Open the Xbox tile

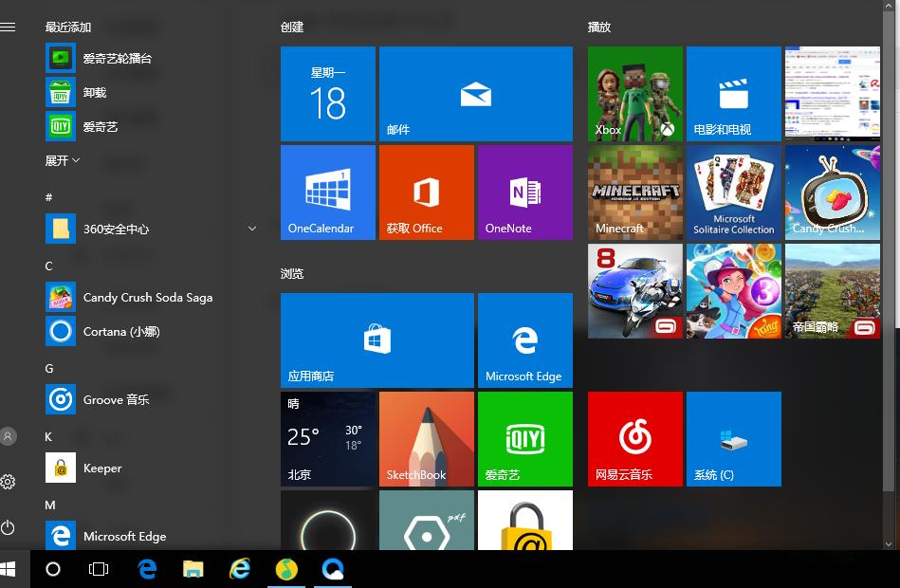(x=634, y=94)
